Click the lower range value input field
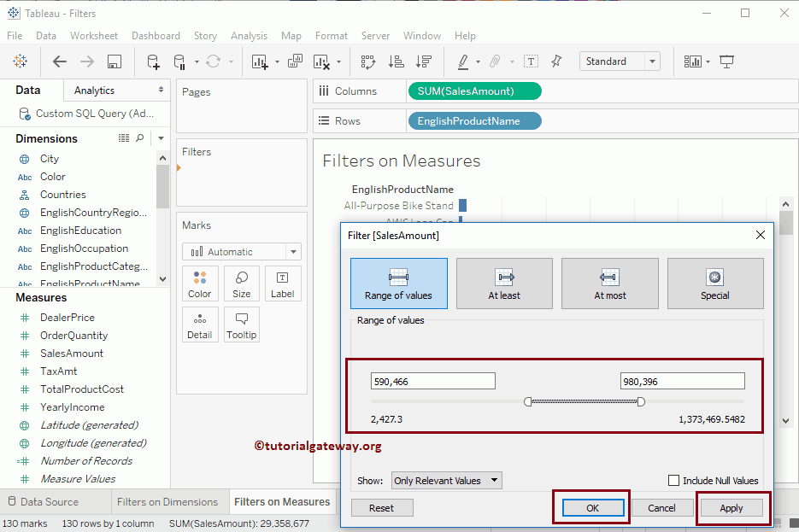This screenshot has height=532, width=799. [432, 380]
